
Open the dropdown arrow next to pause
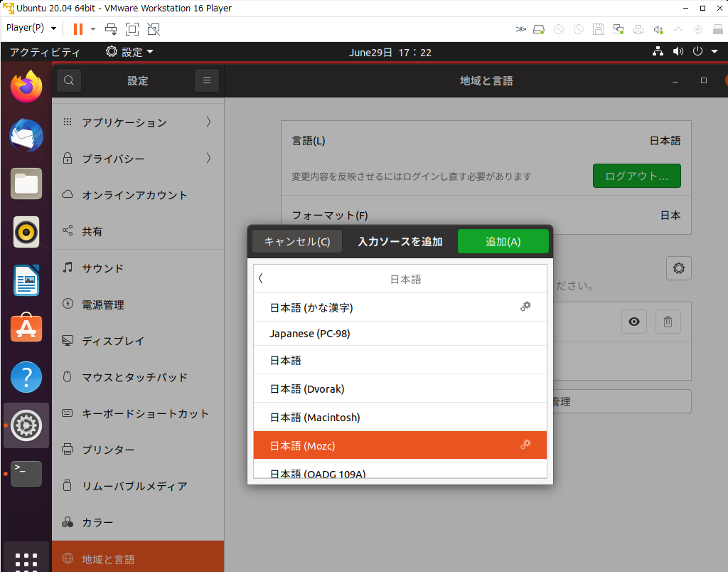(x=93, y=29)
